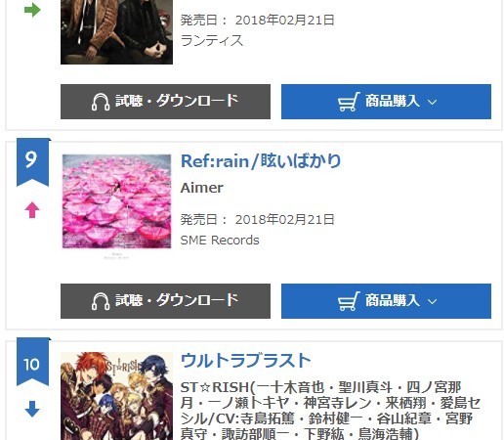Image resolution: width=504 pixels, height=440 pixels.
Task: Open the ST☆RISH album cover thumbnail
Action: 116,396
